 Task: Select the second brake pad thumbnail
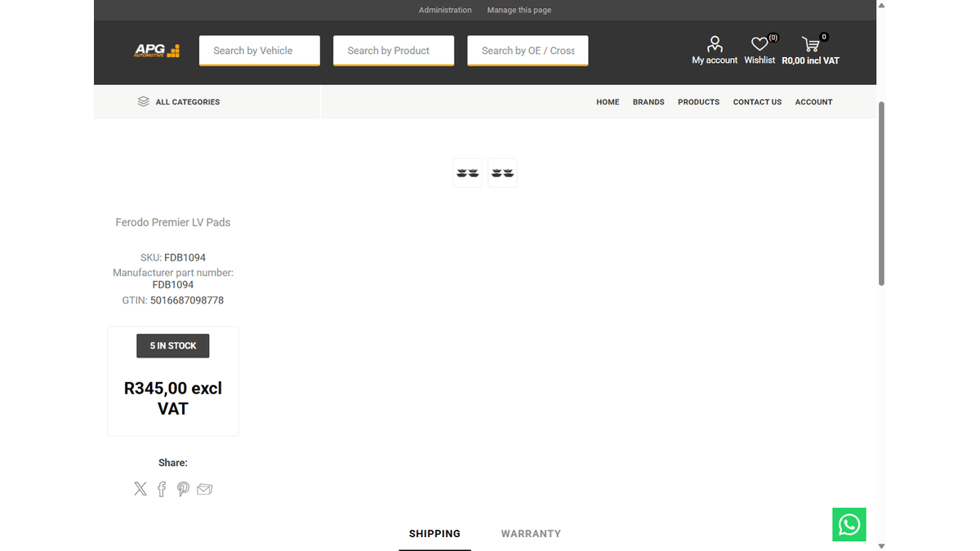tap(502, 173)
